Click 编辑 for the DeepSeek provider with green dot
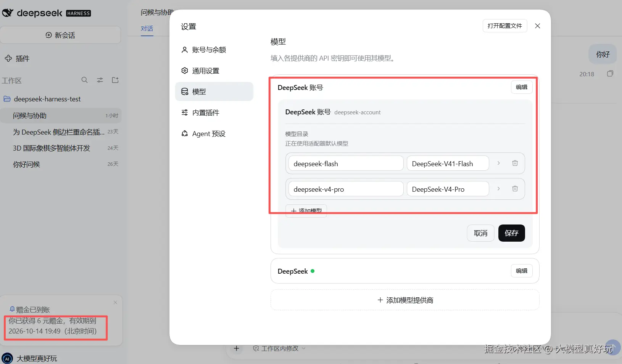The image size is (622, 364). click(x=521, y=271)
